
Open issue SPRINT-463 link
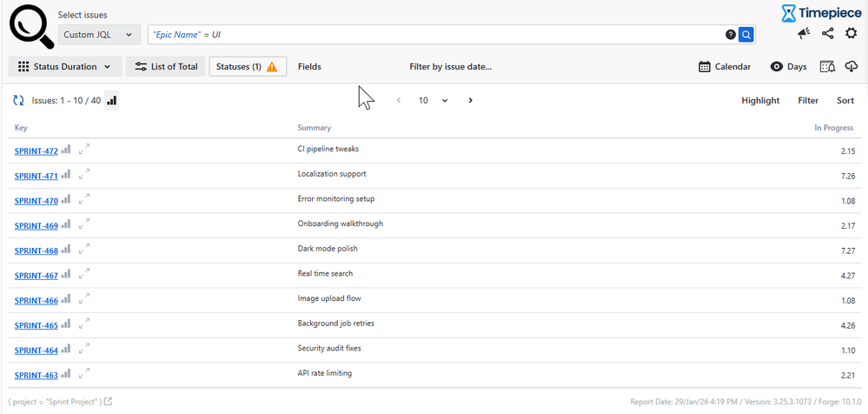[36, 376]
